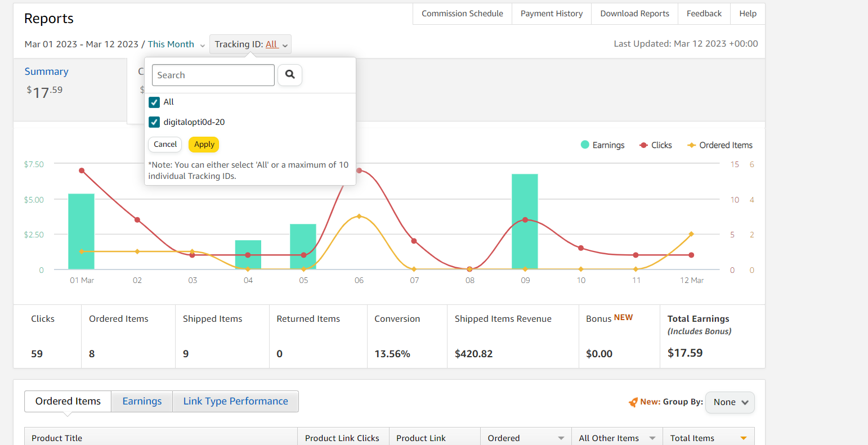Switch to the Earnings tab
The image size is (868, 445).
click(x=142, y=401)
